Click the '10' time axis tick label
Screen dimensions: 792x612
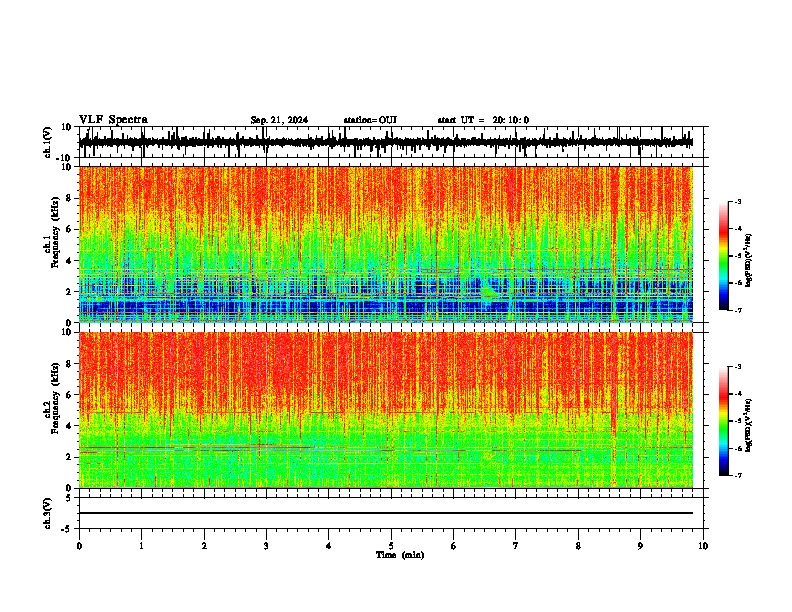703,546
